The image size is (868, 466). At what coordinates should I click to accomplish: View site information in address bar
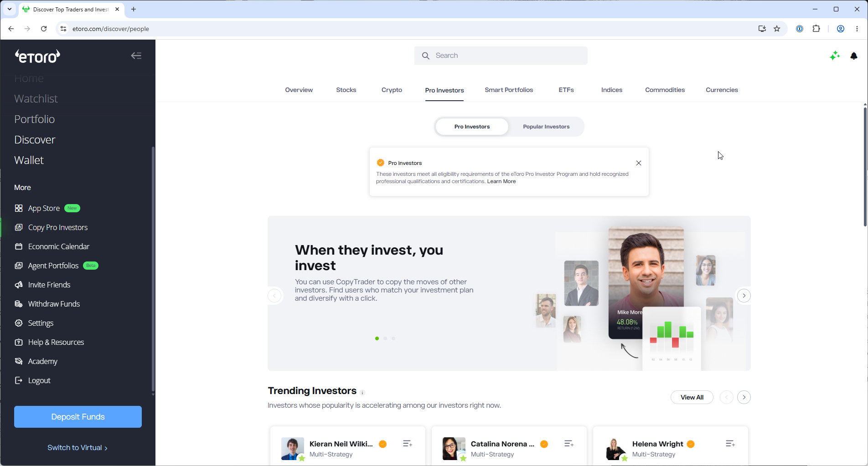click(63, 29)
